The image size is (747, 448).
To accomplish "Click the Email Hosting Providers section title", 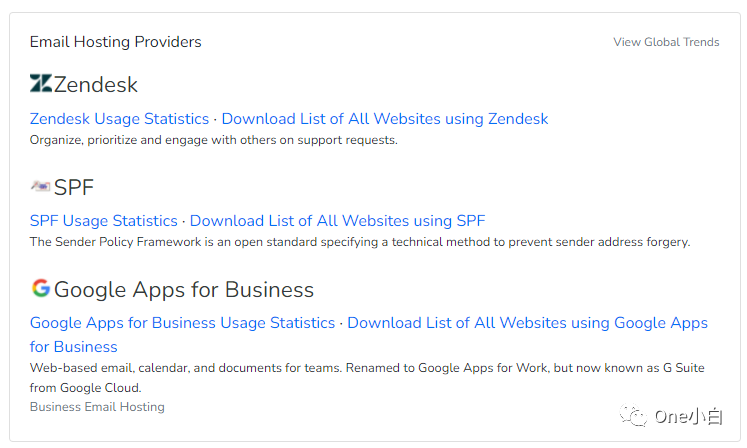I will tap(115, 42).
